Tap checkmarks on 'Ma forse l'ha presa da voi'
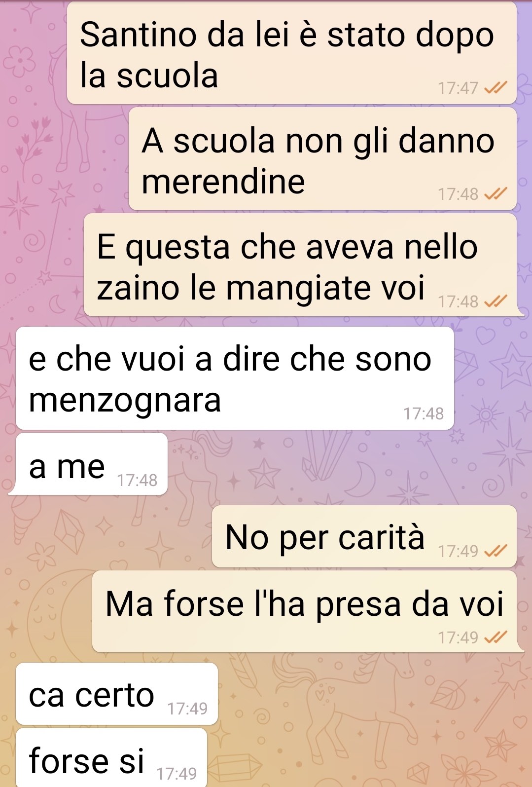 point(495,637)
